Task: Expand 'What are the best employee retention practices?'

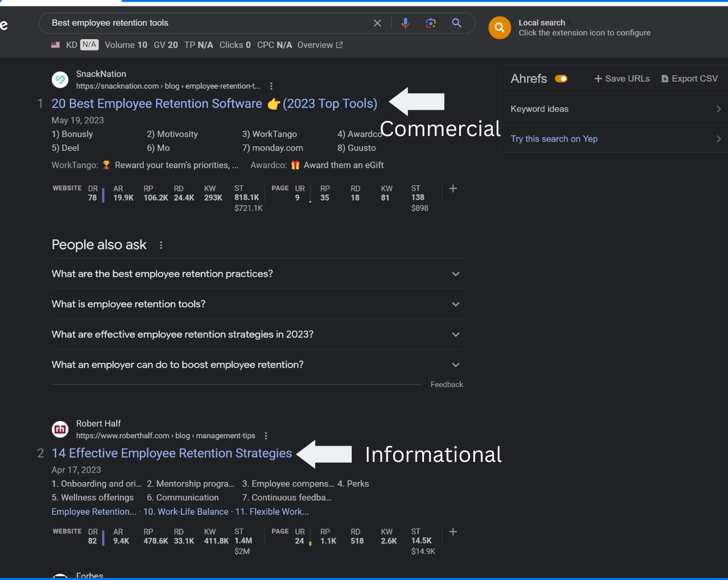Action: 258,274
